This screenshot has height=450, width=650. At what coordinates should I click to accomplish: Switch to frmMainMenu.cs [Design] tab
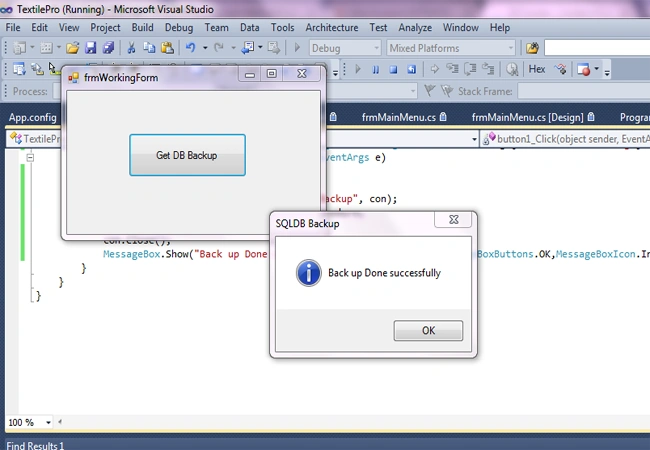[528, 118]
